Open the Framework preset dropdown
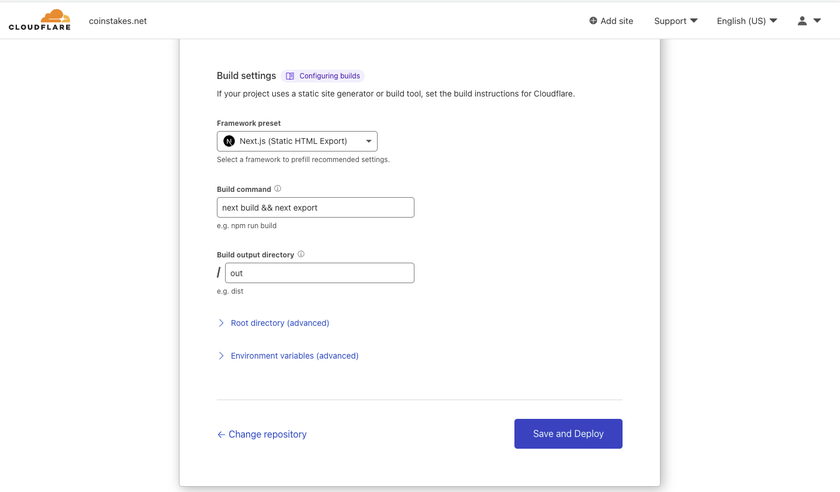The height and width of the screenshot is (492, 840). [297, 141]
